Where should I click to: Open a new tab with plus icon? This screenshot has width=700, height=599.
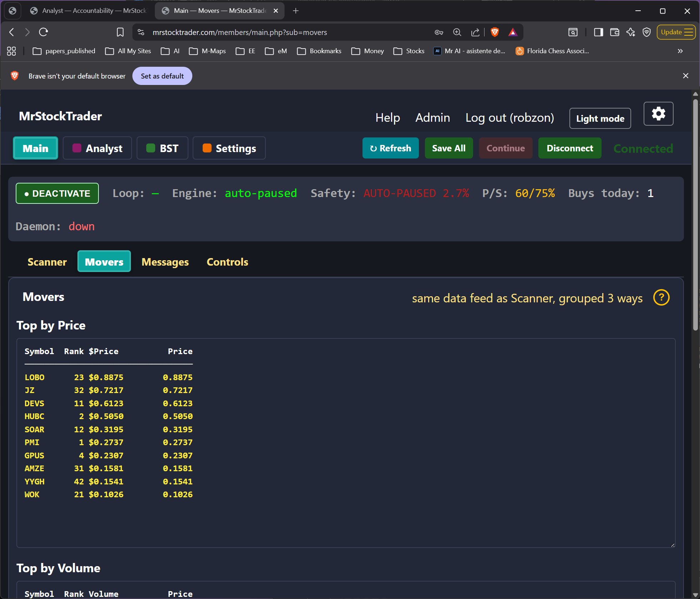click(295, 11)
